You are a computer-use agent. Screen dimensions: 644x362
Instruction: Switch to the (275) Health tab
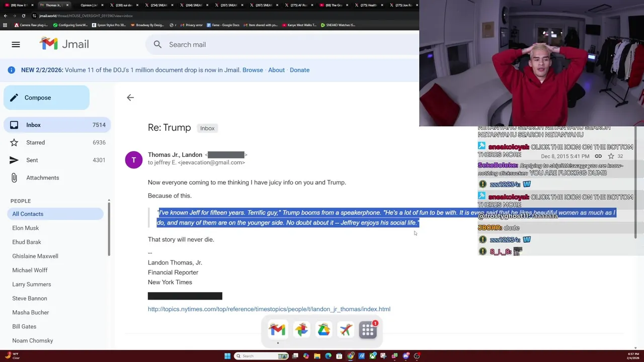(368, 5)
